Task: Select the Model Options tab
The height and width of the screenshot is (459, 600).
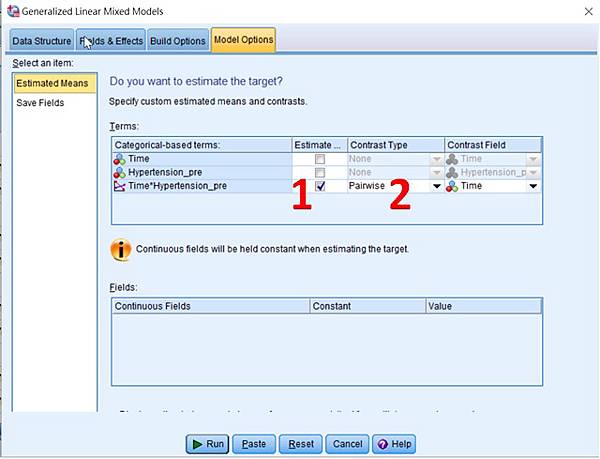Action: (243, 40)
